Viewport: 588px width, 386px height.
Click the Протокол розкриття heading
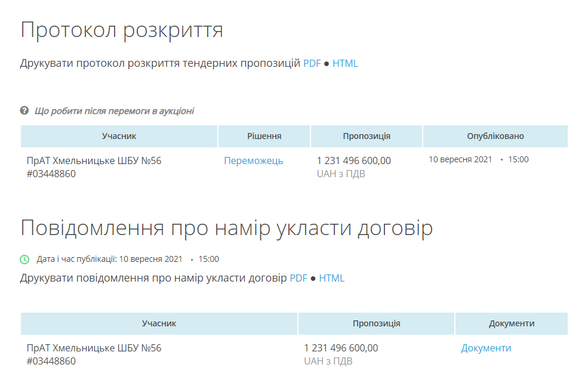coord(122,30)
